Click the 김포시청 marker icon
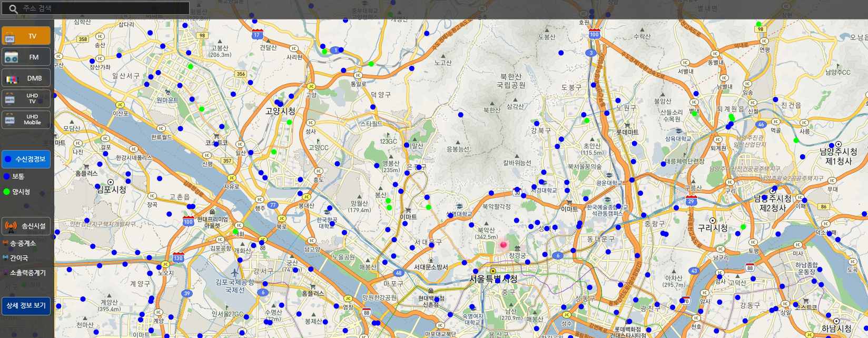Screen dimensions: 868x338 pyautogui.click(x=110, y=182)
